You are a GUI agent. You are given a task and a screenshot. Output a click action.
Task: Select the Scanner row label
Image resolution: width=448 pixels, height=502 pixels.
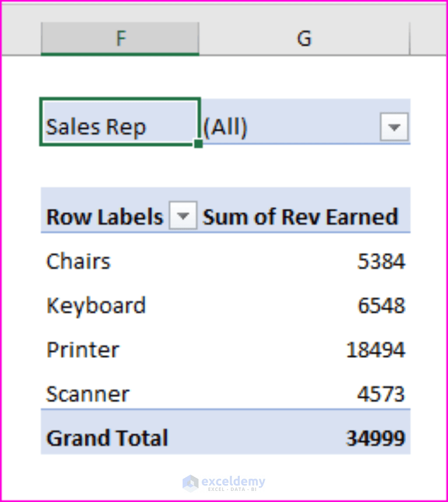point(87,394)
